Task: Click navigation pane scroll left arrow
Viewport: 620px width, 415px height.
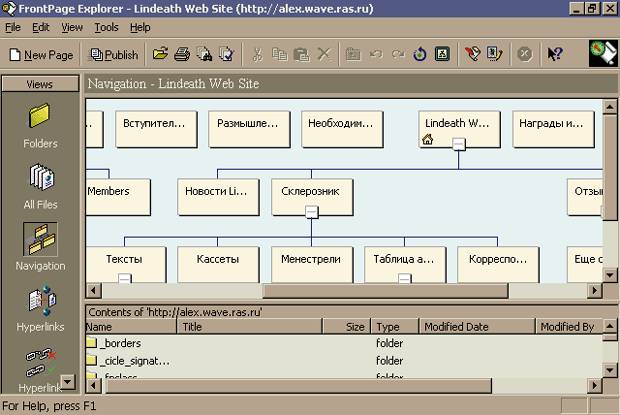Action: pyautogui.click(x=94, y=291)
